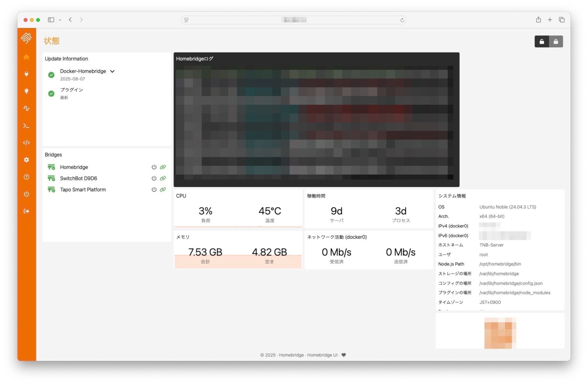588x384 pixels.
Task: Click the 45°C temperature value
Action: coord(270,211)
